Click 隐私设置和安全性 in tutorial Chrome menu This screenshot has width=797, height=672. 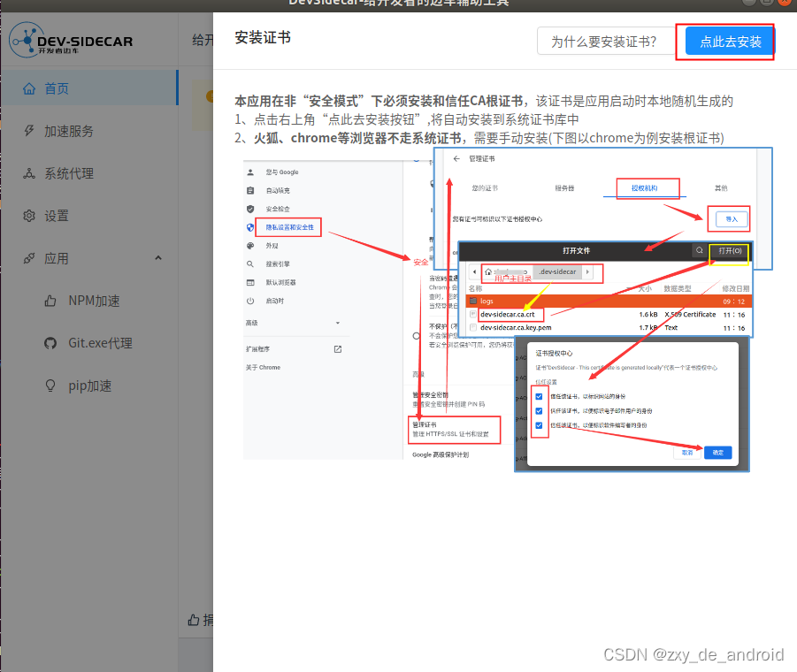click(x=290, y=227)
